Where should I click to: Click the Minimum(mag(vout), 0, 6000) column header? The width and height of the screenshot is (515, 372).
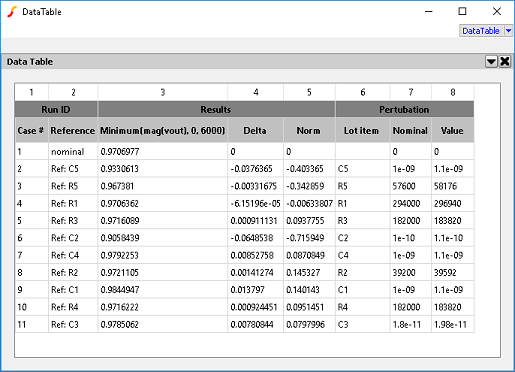tap(163, 130)
